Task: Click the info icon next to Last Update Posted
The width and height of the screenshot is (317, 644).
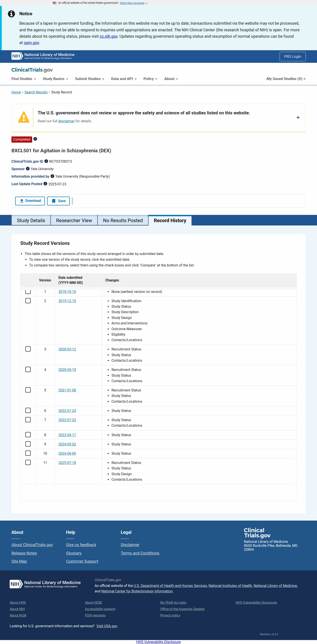Action: 46,184
